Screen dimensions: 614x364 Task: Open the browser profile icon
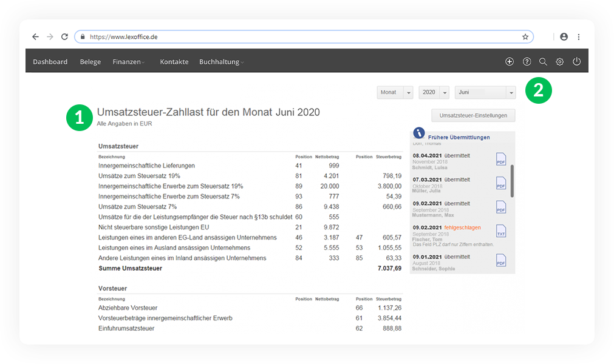[x=564, y=37]
